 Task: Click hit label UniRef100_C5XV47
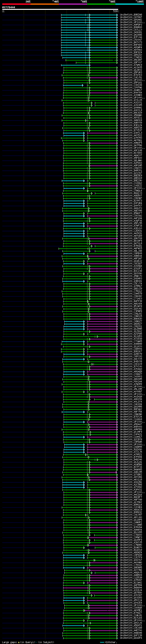(131, 40)
